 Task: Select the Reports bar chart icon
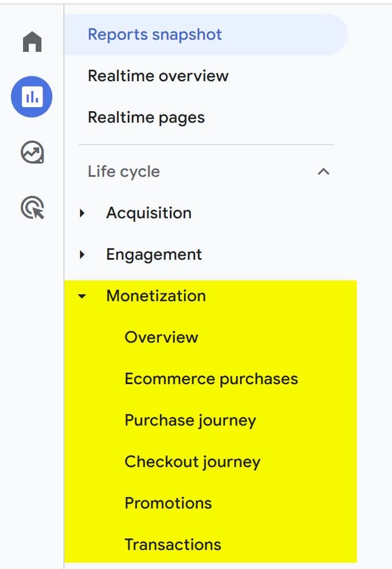[x=32, y=97]
